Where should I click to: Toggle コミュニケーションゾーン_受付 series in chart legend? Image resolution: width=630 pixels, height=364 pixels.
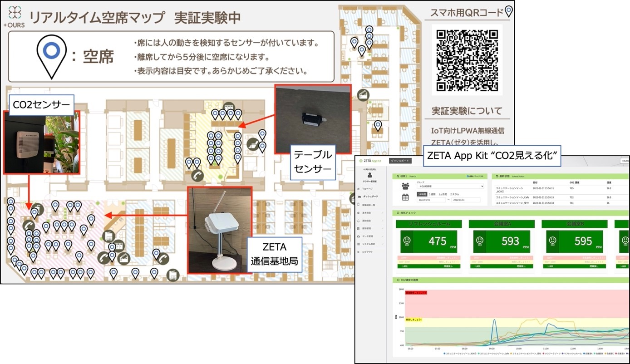526,353
